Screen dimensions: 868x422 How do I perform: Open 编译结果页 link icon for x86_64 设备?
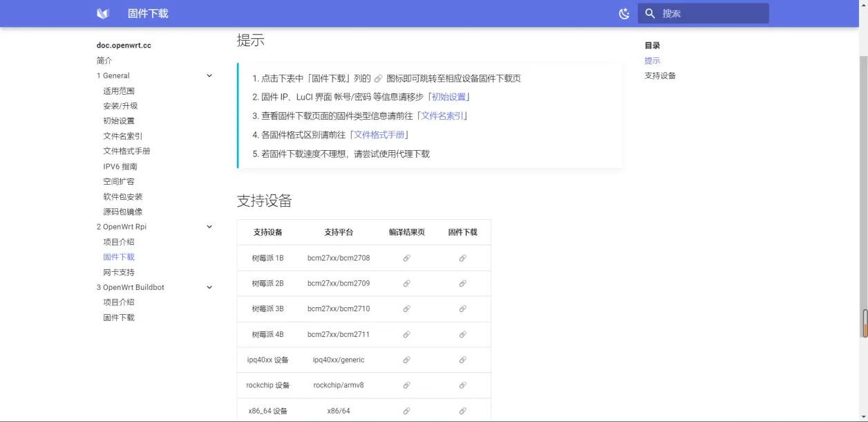tap(406, 411)
